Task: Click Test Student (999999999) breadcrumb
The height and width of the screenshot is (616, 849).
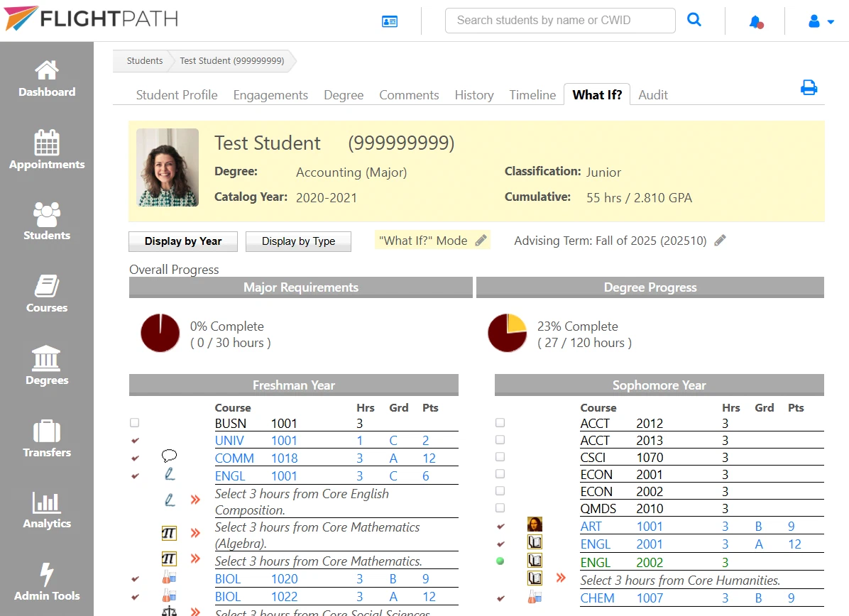Action: [231, 60]
